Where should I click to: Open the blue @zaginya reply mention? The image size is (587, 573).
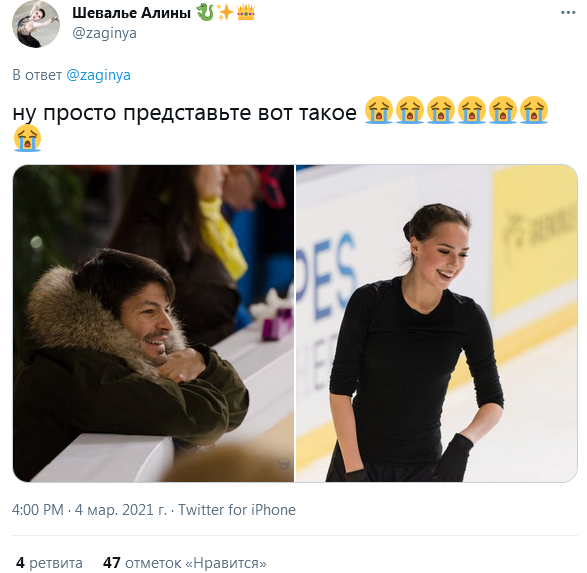(98, 75)
